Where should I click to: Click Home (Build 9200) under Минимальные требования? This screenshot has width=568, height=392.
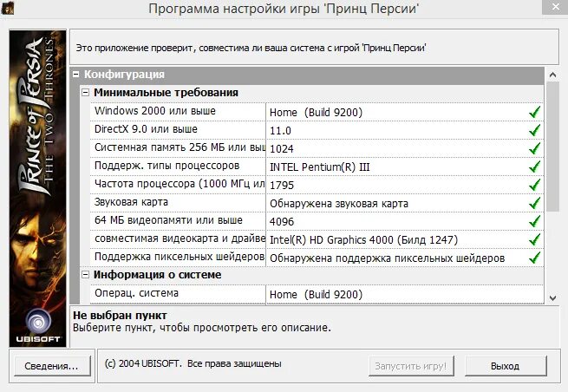[316, 113]
